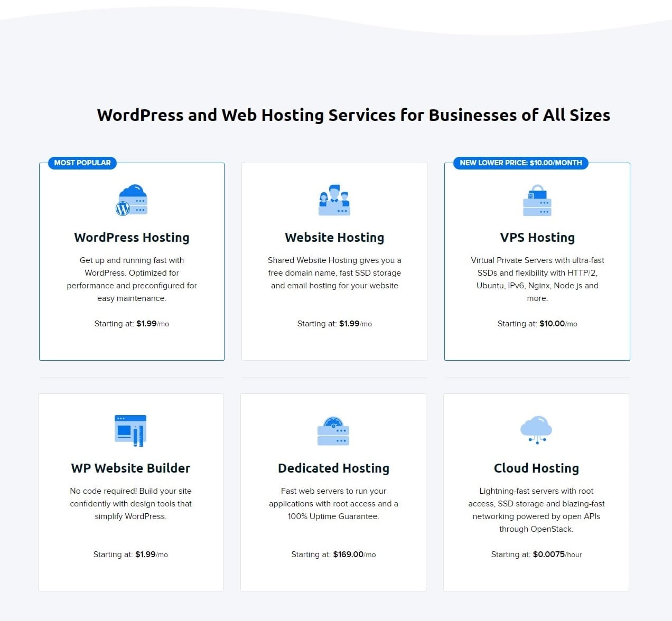Click the NEW LOWER PRICE: $10.00/MONTH badge
The width and height of the screenshot is (672, 621).
(x=520, y=163)
